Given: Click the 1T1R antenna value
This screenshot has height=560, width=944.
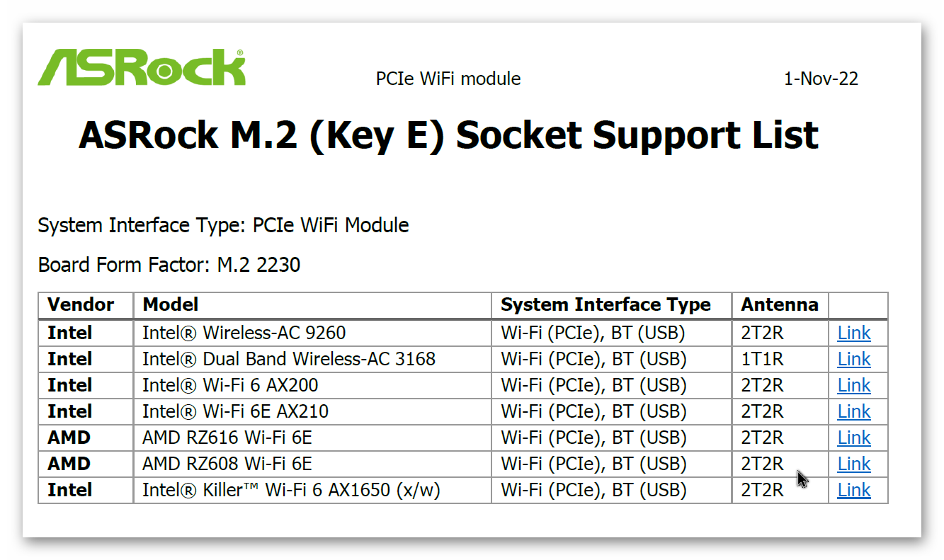Looking at the screenshot, I should click(763, 359).
